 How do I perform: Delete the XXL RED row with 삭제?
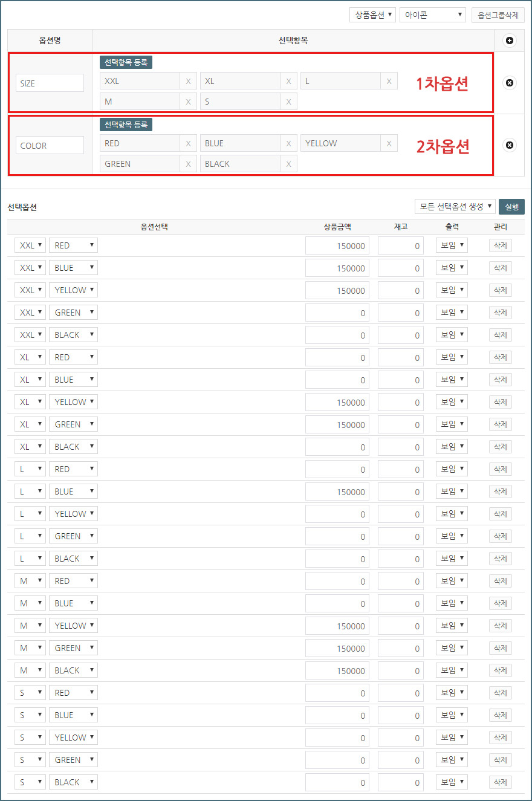coord(501,245)
